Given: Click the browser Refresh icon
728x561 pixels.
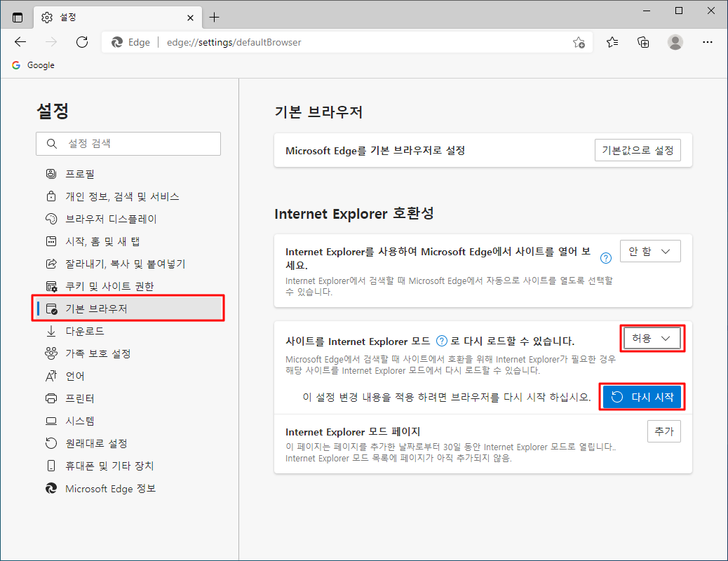Looking at the screenshot, I should pyautogui.click(x=82, y=42).
